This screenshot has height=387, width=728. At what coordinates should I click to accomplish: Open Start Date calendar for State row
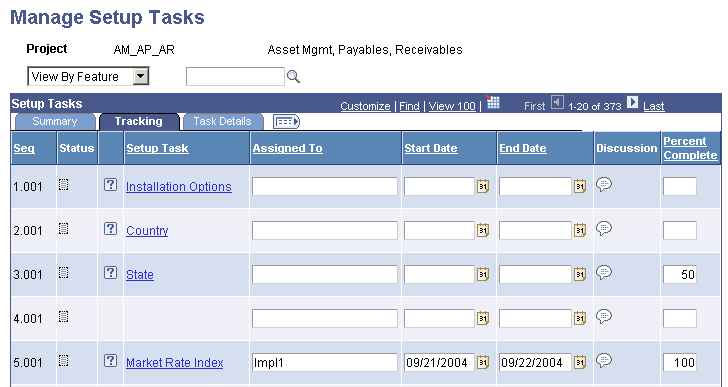coord(483,275)
